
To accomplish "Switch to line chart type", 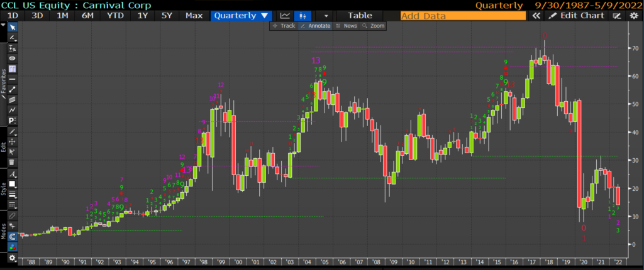I will click(285, 16).
